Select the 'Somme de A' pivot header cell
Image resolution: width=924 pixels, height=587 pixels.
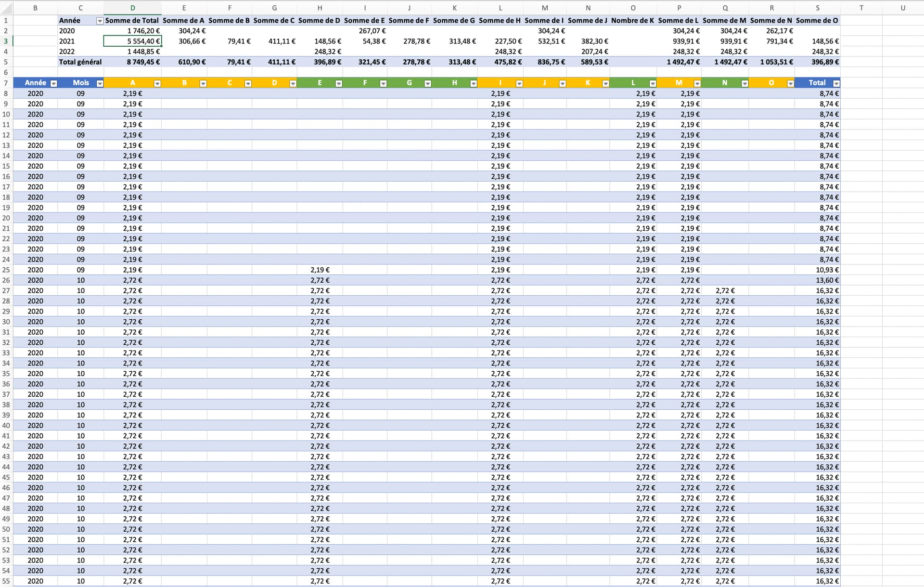point(184,20)
